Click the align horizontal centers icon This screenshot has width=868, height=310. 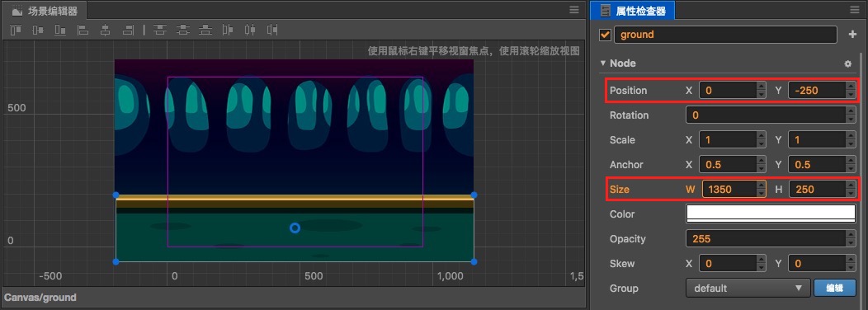click(105, 30)
